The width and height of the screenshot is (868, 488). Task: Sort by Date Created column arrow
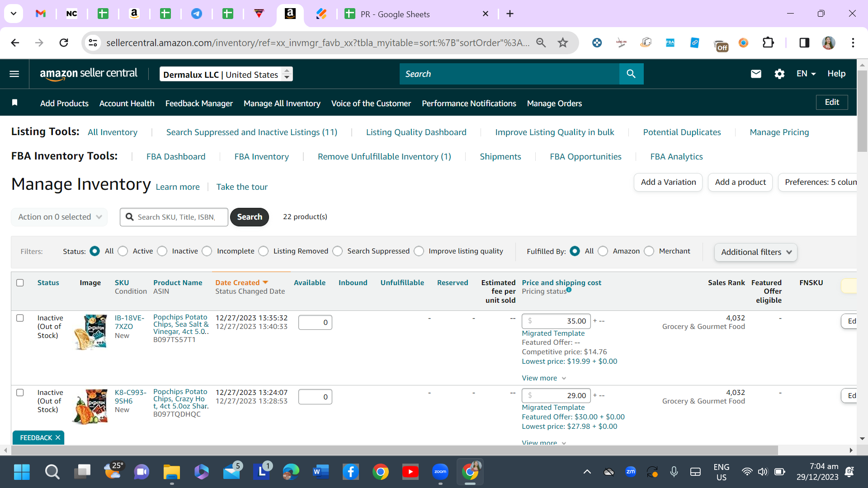(265, 282)
